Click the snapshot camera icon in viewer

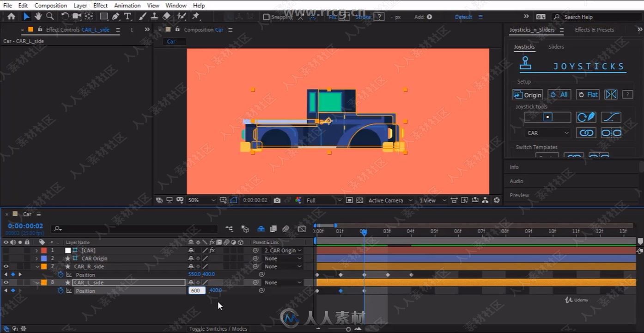tap(277, 200)
